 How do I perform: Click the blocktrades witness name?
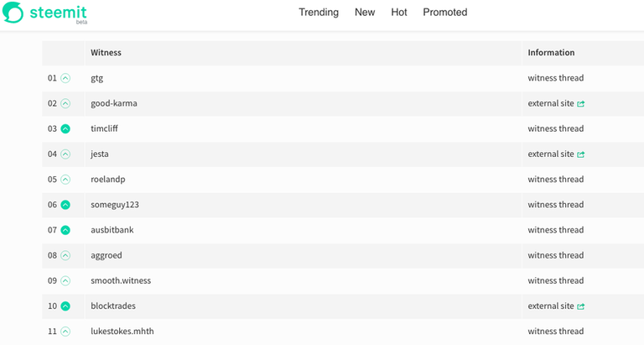click(113, 306)
